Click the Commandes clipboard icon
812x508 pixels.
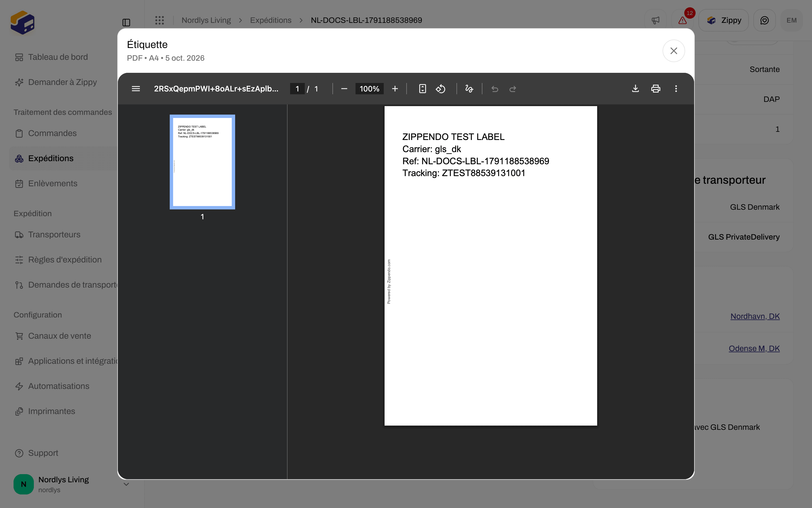point(19,133)
